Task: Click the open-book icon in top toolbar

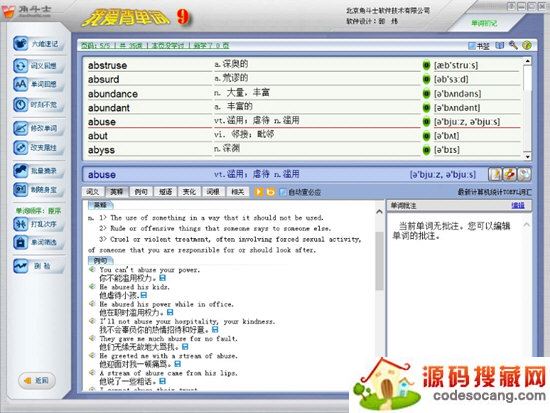Action: coord(499,46)
